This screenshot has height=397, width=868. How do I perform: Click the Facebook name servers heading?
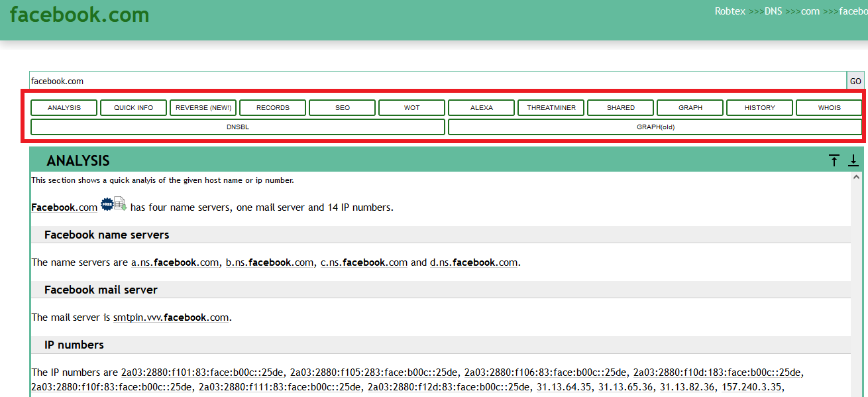point(107,235)
